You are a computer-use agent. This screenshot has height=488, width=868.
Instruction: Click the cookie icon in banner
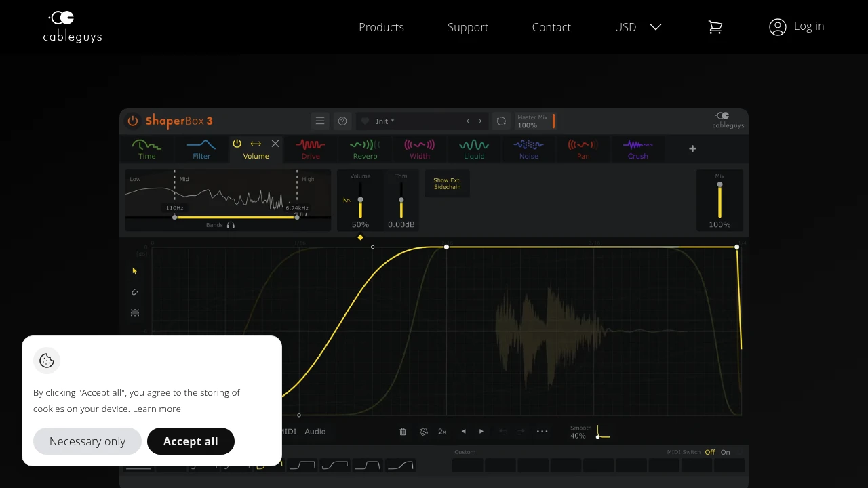click(47, 361)
